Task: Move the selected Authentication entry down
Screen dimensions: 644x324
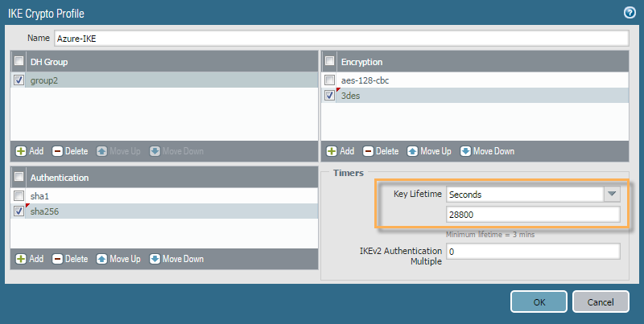Action: [x=176, y=259]
